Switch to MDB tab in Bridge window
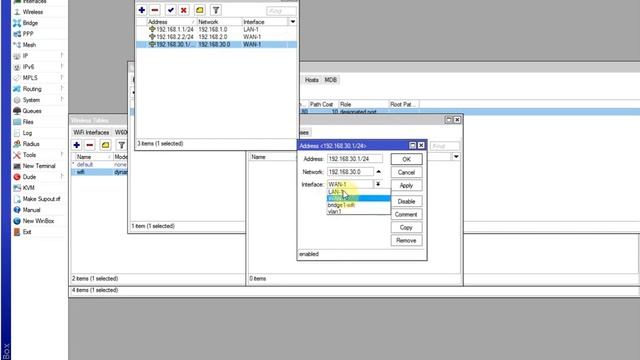The height and width of the screenshot is (360, 640). click(x=331, y=80)
